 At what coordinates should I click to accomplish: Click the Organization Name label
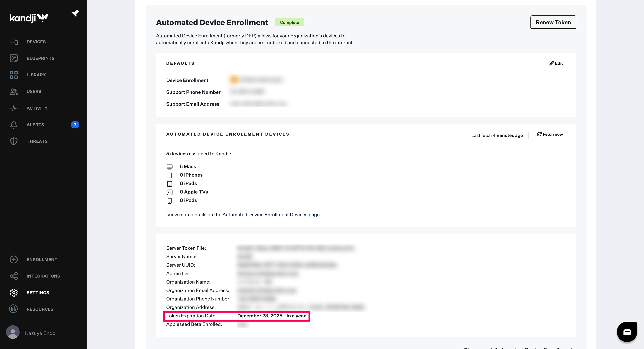[x=188, y=282]
